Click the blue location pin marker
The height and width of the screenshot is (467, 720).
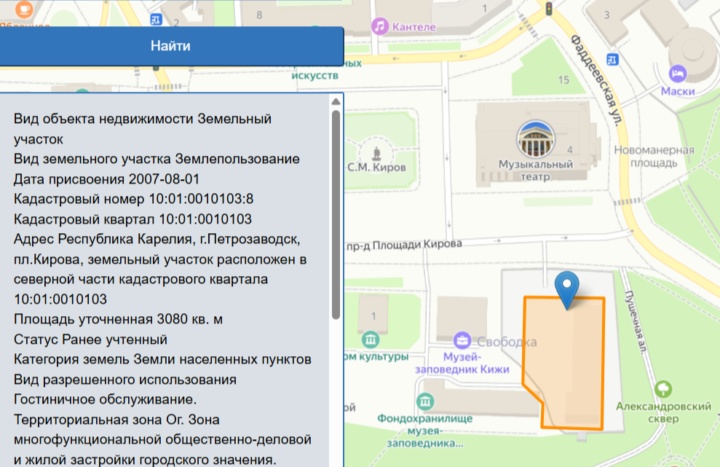coord(569,288)
